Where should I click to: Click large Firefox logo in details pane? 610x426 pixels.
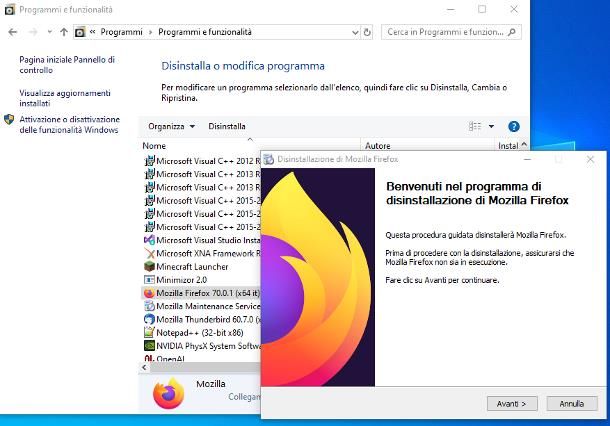(x=168, y=394)
